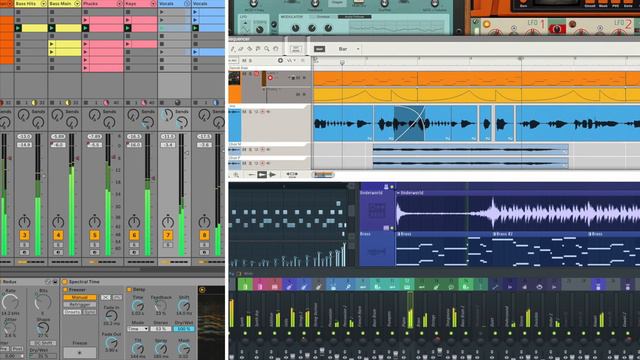This screenshot has height=360, width=640.
Task: Toggle the Snap button in Reason toolbar
Action: (319, 49)
